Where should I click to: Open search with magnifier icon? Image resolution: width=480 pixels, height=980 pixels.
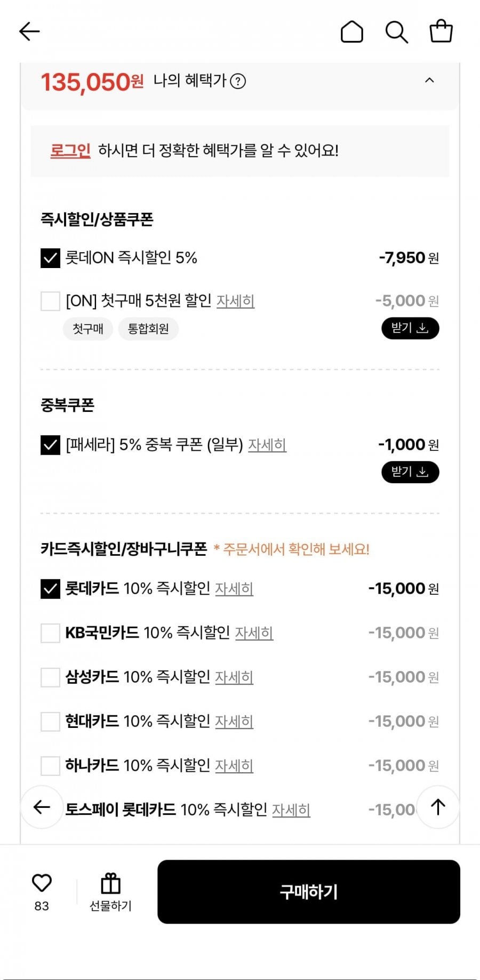coord(397,31)
